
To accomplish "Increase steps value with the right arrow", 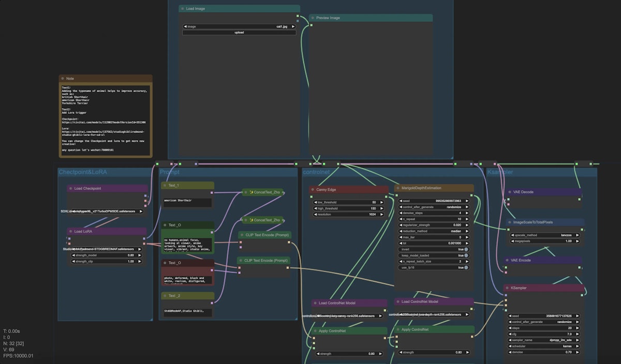I will click(x=578, y=328).
